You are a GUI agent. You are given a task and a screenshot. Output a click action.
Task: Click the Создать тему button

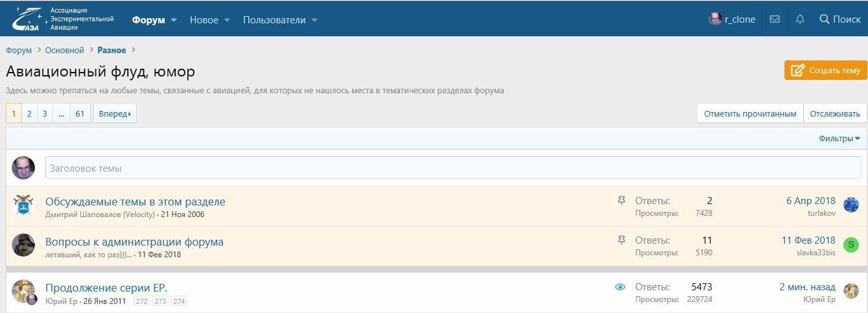click(825, 71)
